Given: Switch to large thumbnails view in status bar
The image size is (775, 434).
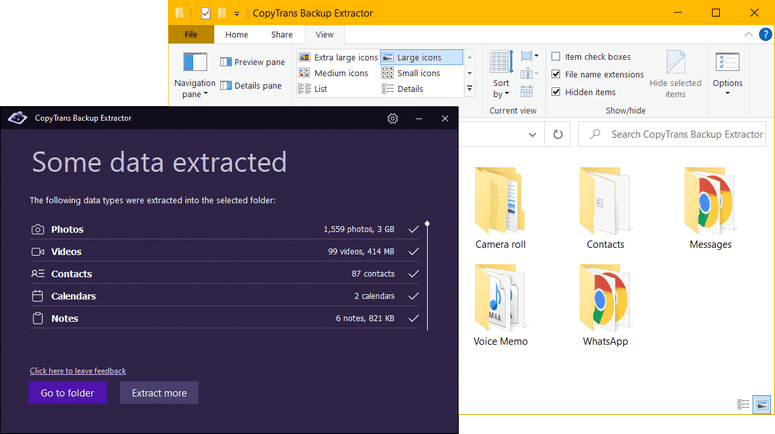Looking at the screenshot, I should 762,405.
